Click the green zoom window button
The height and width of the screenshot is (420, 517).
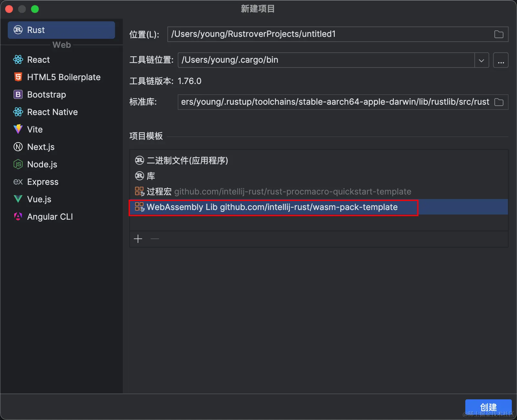[35, 9]
